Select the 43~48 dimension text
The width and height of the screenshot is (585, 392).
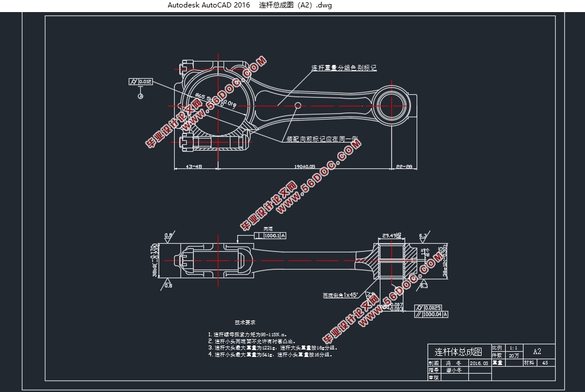point(194,167)
